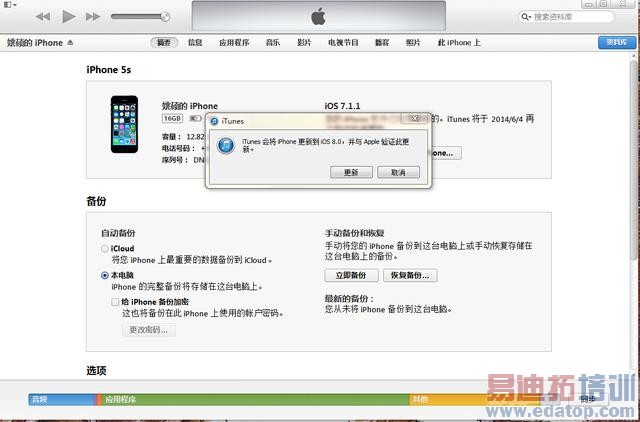
Task: Click the iOS 7.1.1 version text
Action: [342, 106]
